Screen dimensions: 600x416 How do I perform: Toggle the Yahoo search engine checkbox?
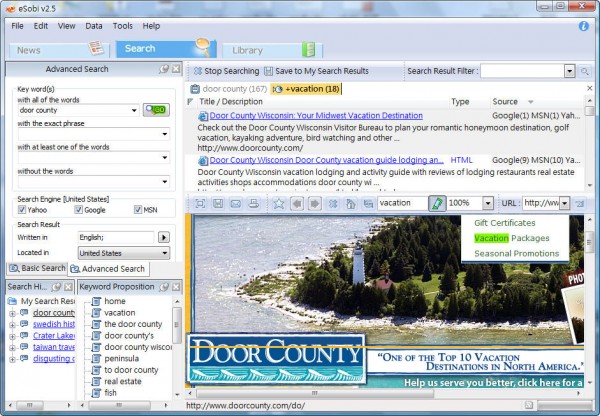click(x=21, y=210)
